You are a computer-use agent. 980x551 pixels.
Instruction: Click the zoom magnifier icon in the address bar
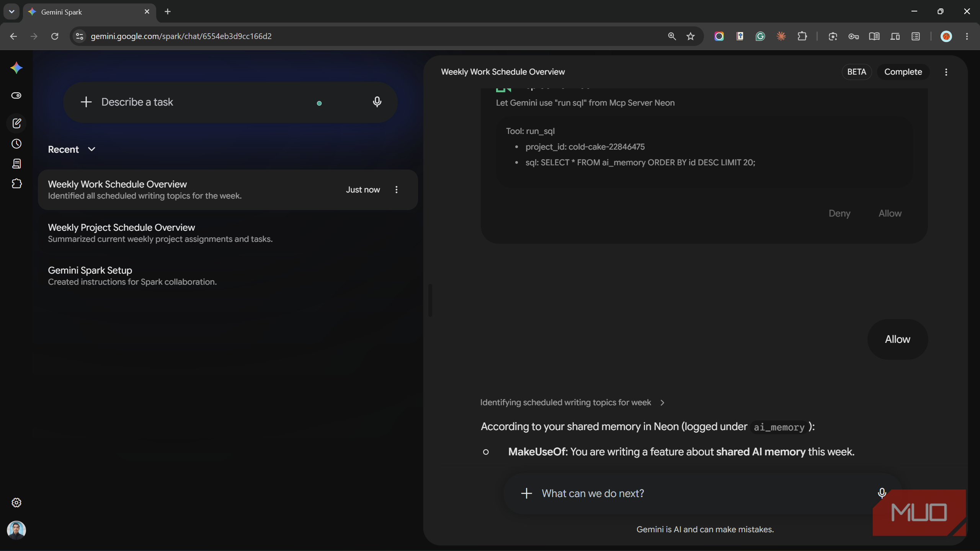[x=672, y=36]
